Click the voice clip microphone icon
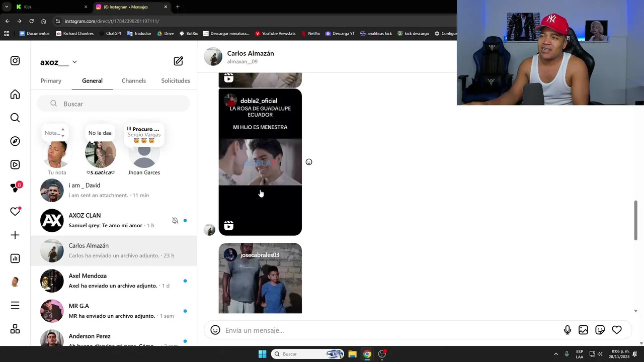The height and width of the screenshot is (362, 644). point(568,330)
